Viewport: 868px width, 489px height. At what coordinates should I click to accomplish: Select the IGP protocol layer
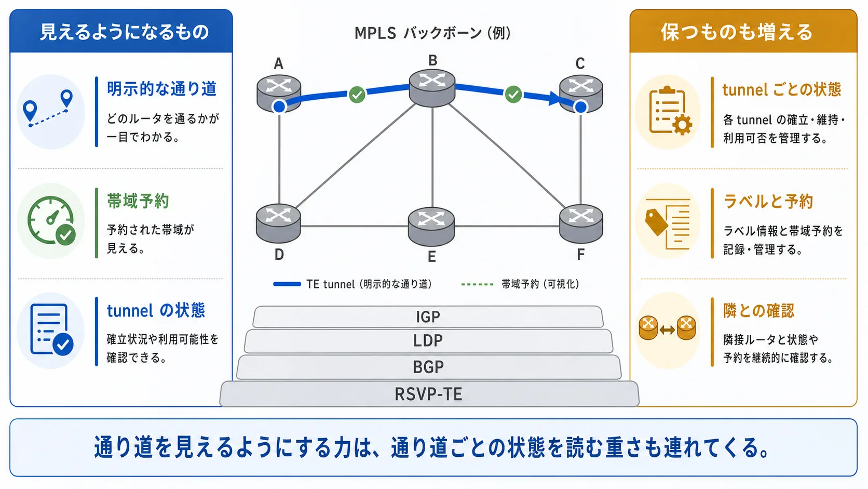click(428, 316)
